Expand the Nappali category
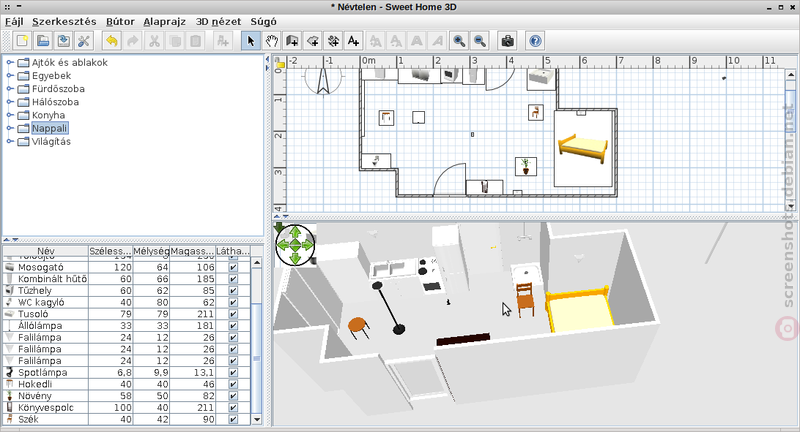 point(10,129)
